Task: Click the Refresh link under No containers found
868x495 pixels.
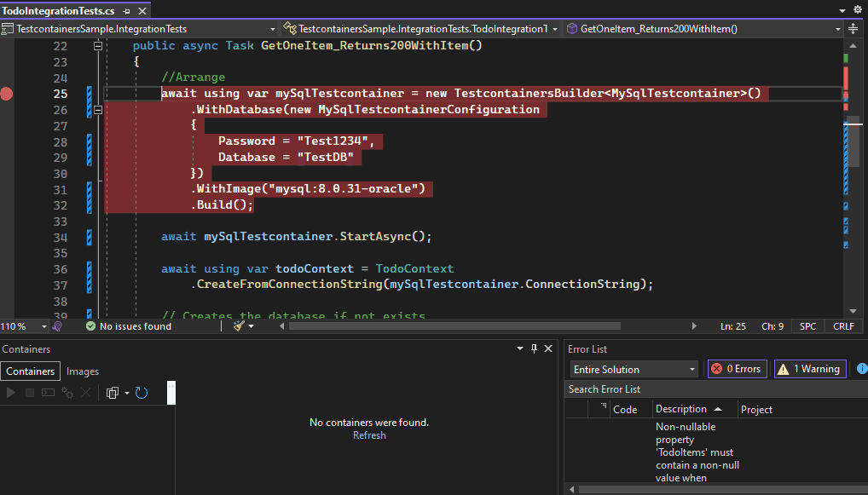Action: tap(369, 435)
